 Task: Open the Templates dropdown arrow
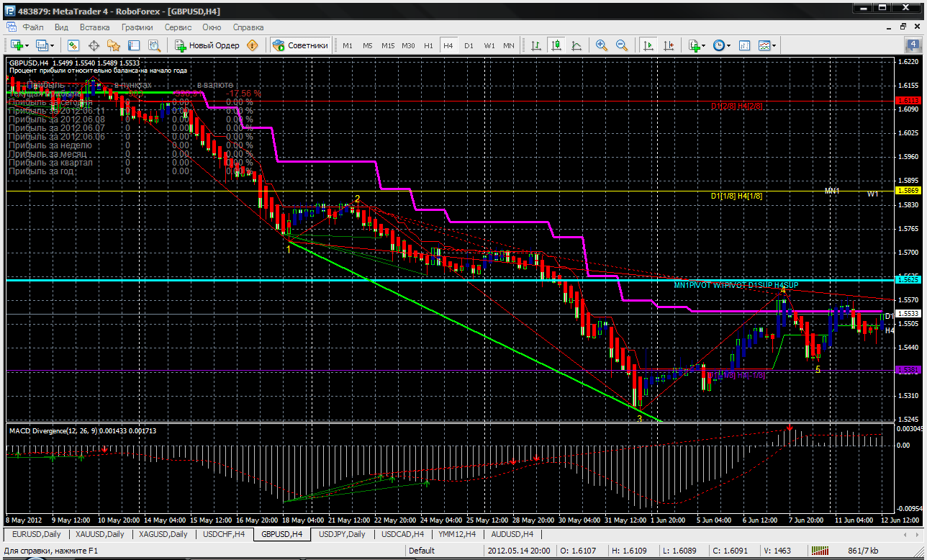pos(774,45)
